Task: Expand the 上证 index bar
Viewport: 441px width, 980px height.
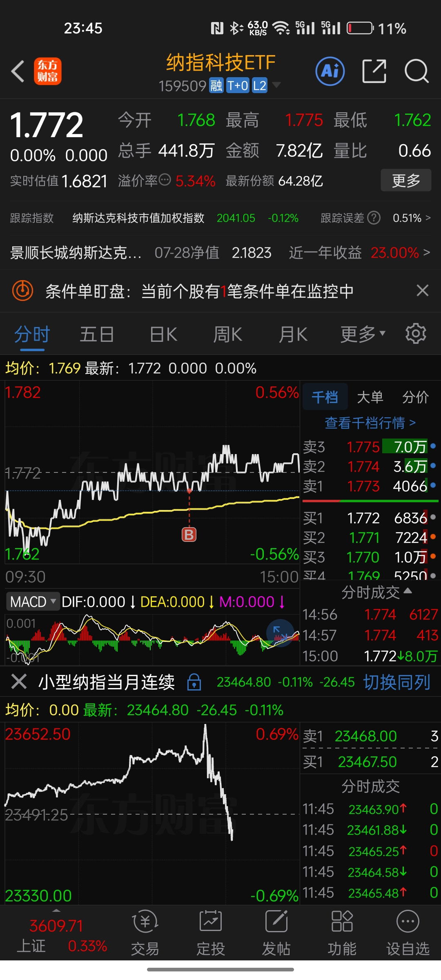Action: click(x=56, y=911)
